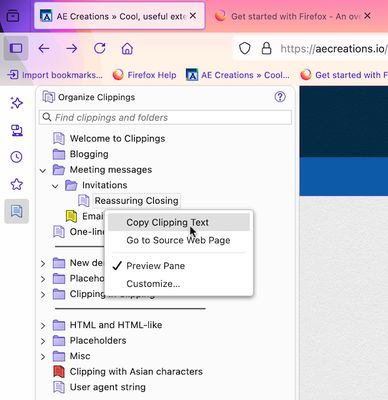Toggle the sidebar button in toolbar
The image size is (388, 400).
(x=16, y=48)
